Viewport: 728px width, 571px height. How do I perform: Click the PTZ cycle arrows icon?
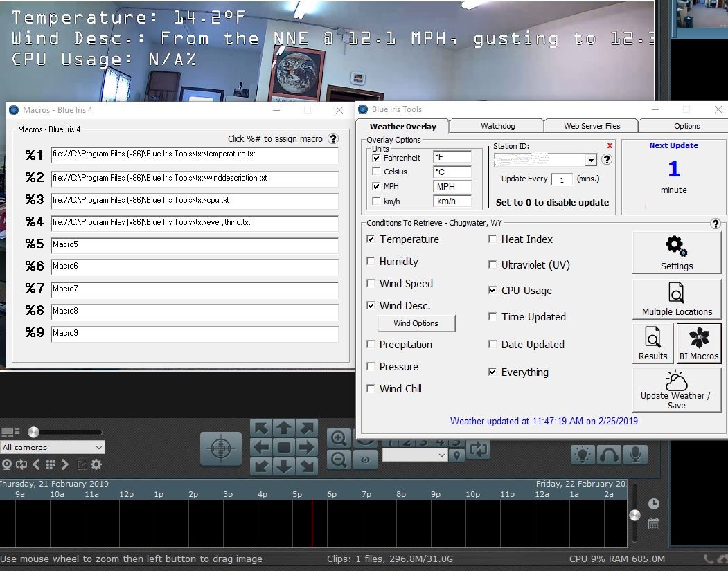click(x=478, y=449)
